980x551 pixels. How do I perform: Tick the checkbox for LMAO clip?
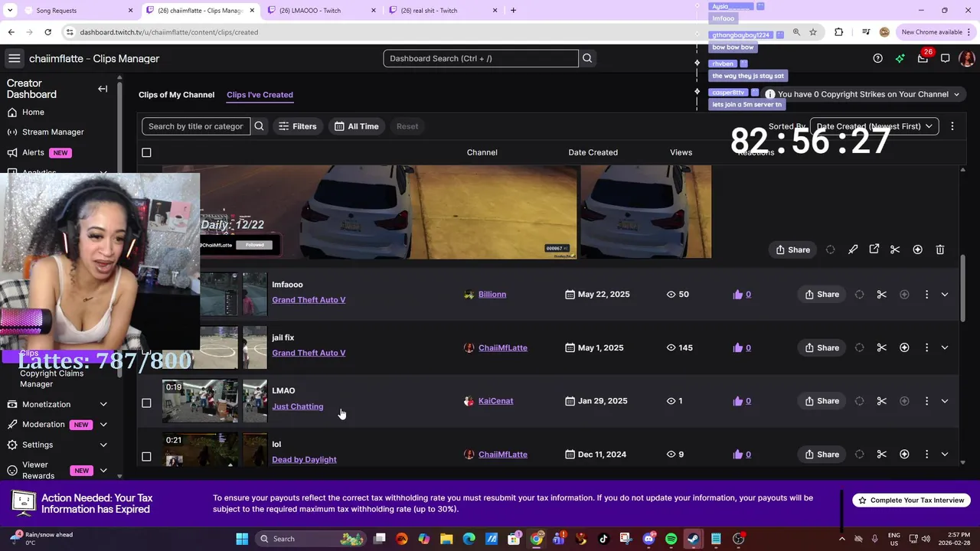(x=146, y=403)
